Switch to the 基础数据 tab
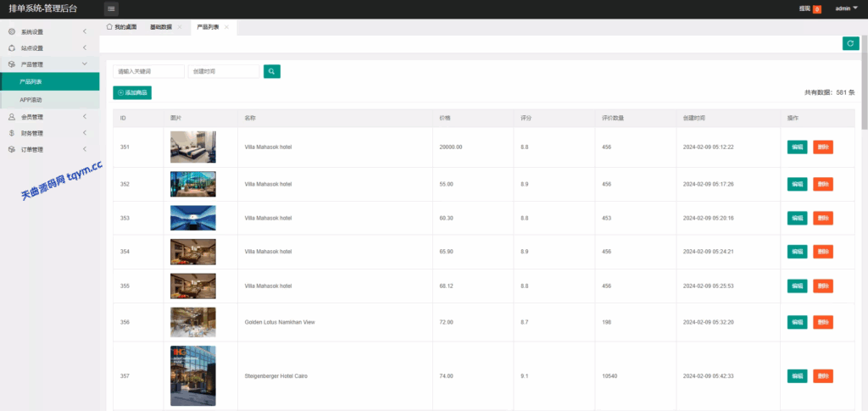The image size is (868, 411). tap(161, 27)
